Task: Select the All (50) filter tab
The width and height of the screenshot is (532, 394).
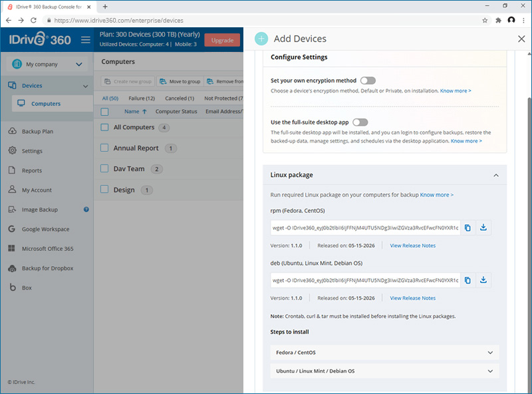Action: coord(110,98)
